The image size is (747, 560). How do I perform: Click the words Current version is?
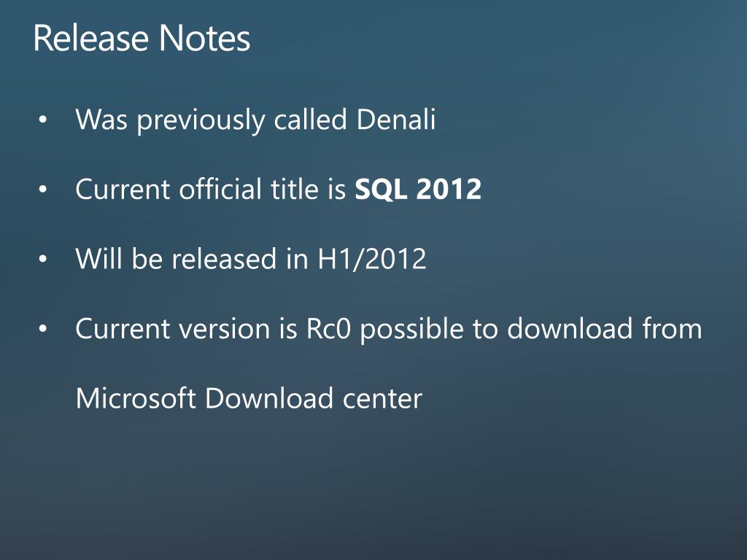tap(186, 329)
